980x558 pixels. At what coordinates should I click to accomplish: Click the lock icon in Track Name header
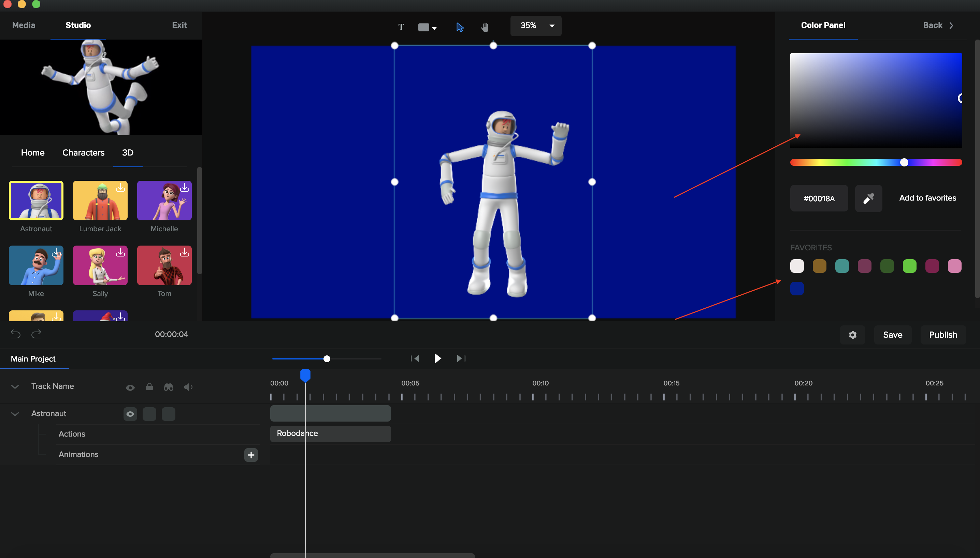pos(149,386)
